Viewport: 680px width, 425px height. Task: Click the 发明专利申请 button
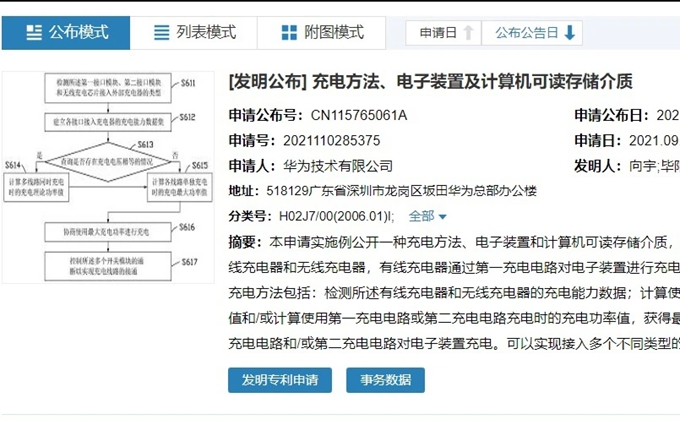(280, 380)
